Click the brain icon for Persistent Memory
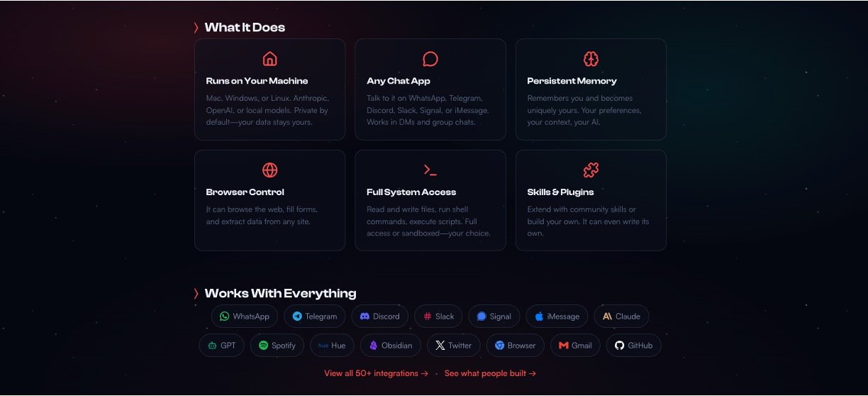The width and height of the screenshot is (868, 396). tap(591, 59)
